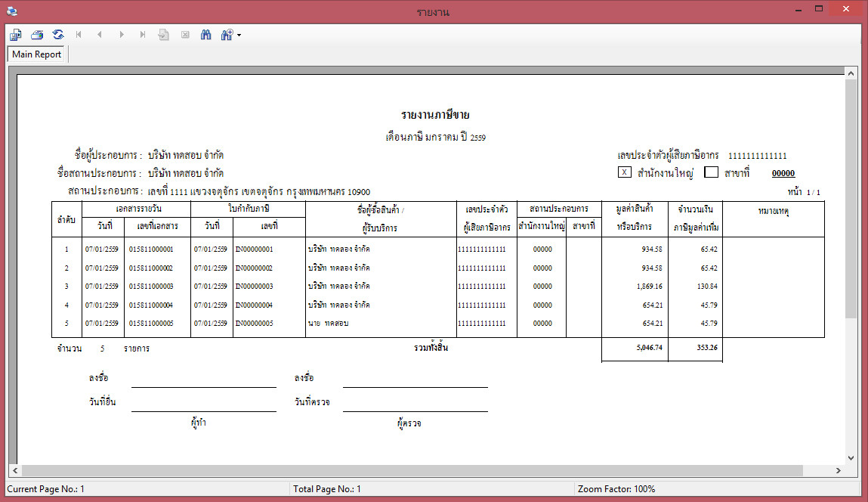Click the Go to Page icon
The image size is (868, 502).
tap(163, 35)
